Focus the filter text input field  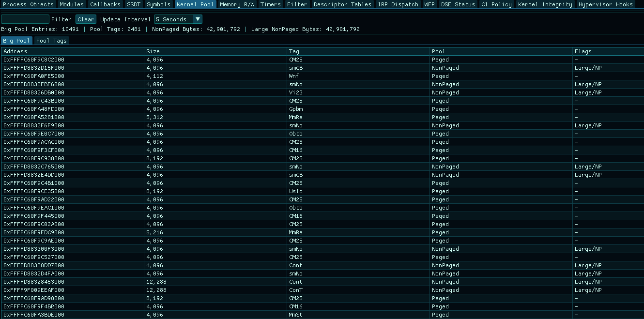coord(25,19)
